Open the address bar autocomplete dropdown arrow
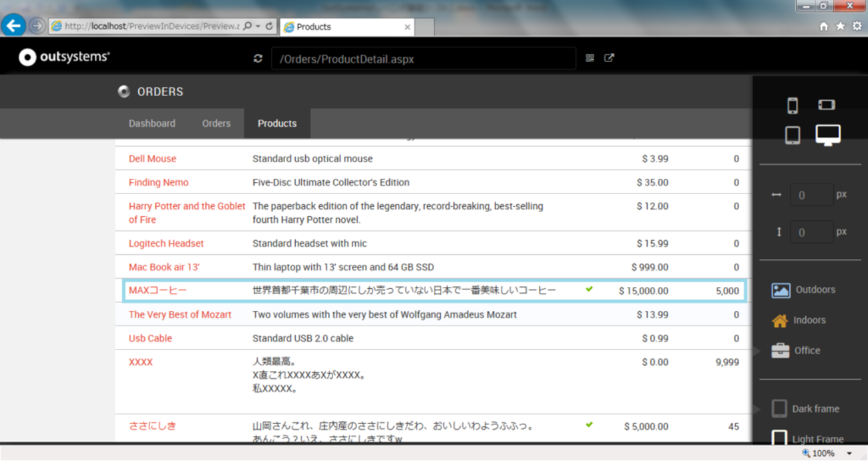The height and width of the screenshot is (461, 868). click(258, 27)
